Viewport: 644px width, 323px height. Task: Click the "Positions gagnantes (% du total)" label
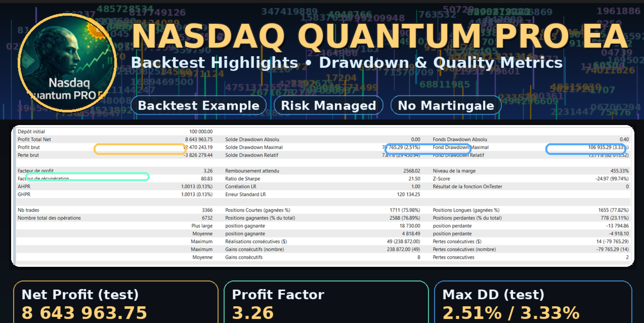[260, 218]
